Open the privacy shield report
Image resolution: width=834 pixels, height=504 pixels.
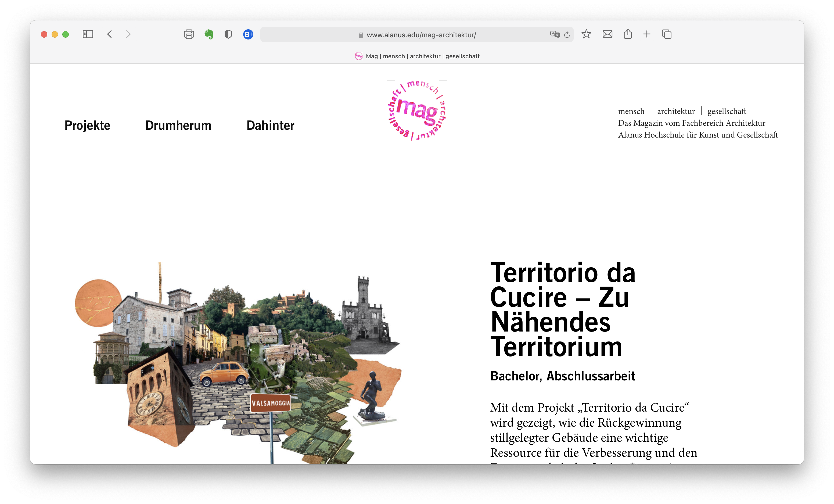tap(228, 34)
